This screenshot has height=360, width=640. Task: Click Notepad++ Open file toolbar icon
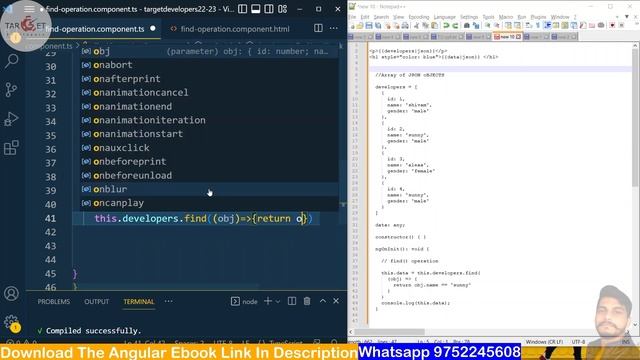pyautogui.click(x=360, y=26)
